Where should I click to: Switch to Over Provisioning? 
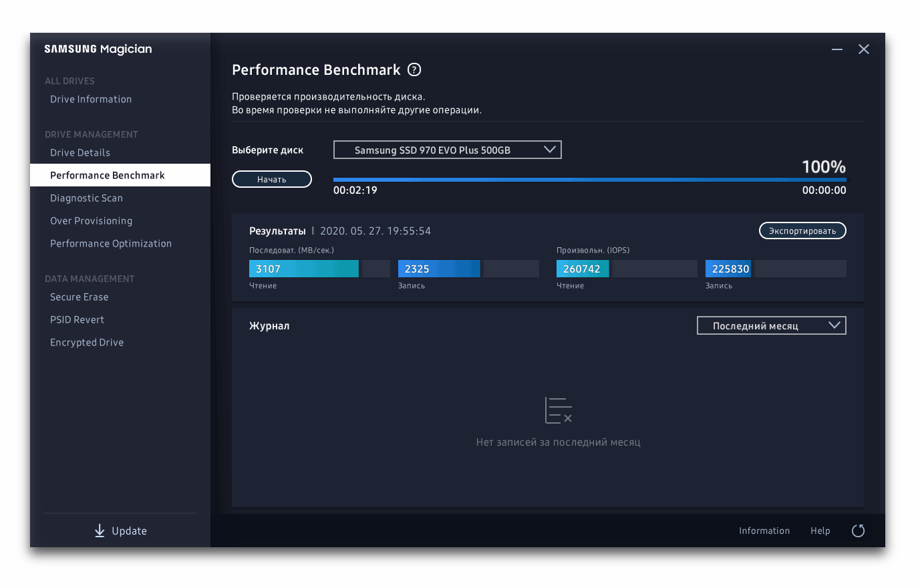(x=92, y=220)
